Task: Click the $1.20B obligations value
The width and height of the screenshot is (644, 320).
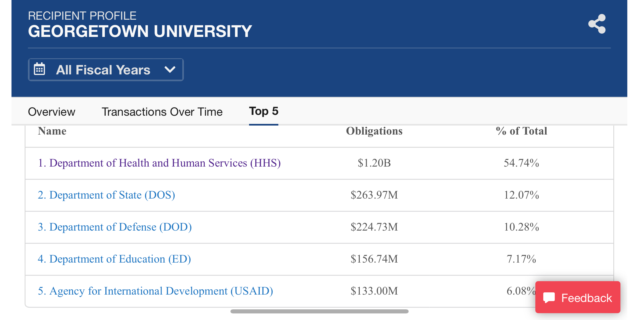Action: pyautogui.click(x=374, y=163)
